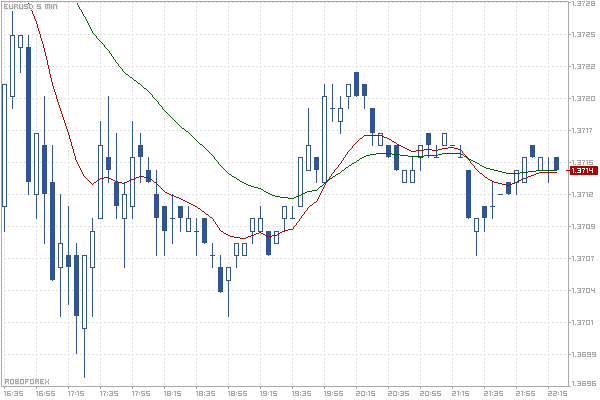Viewport: 600px width, 400px height.
Task: Click the 19:35 time axis label
Action: (x=302, y=393)
